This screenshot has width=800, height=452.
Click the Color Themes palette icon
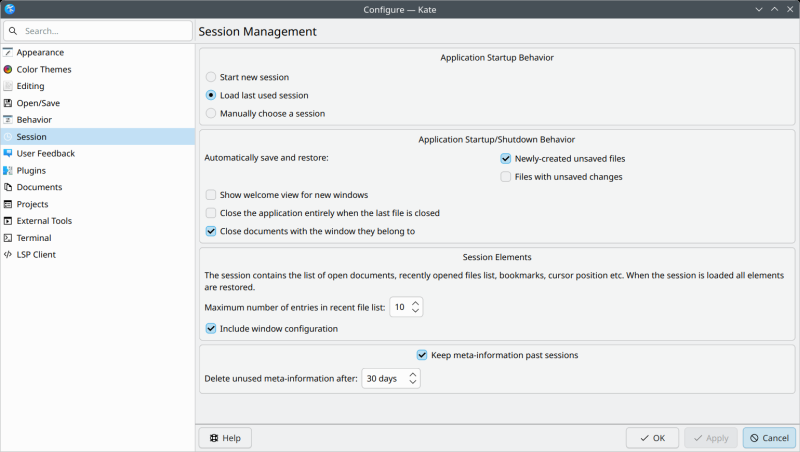pyautogui.click(x=8, y=69)
